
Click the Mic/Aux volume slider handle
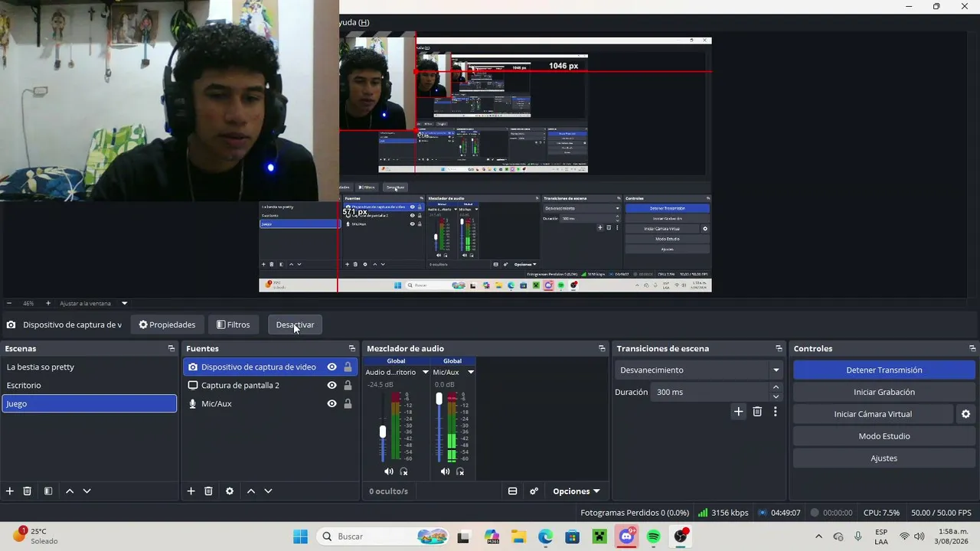[439, 399]
